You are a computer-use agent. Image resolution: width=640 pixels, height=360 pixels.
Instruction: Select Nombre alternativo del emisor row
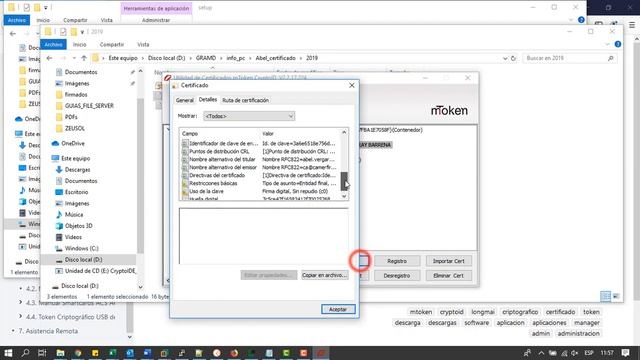pos(260,167)
